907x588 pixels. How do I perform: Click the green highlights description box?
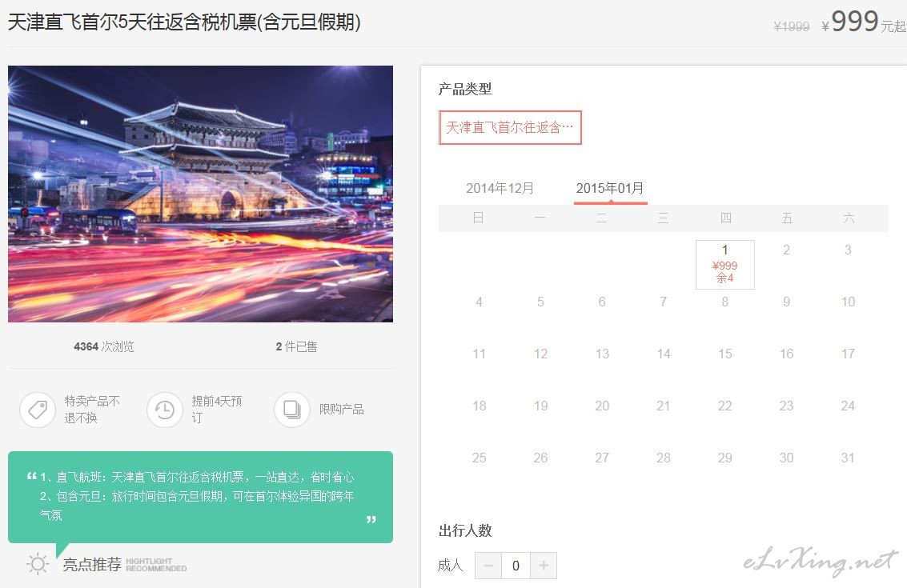click(200, 497)
